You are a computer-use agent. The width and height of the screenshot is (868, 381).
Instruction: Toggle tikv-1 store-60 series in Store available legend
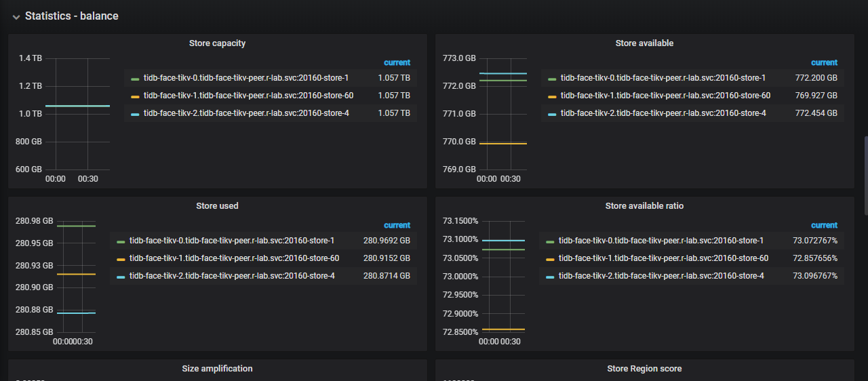(665, 96)
